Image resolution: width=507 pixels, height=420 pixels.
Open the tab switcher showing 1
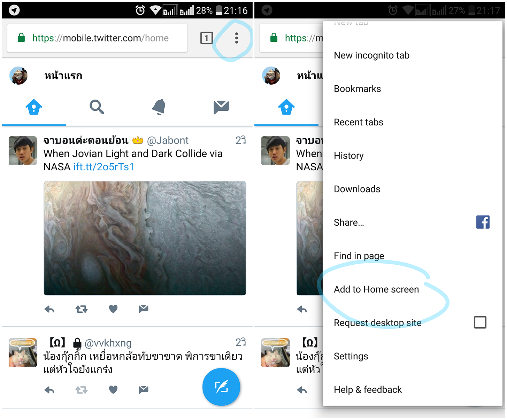[207, 38]
